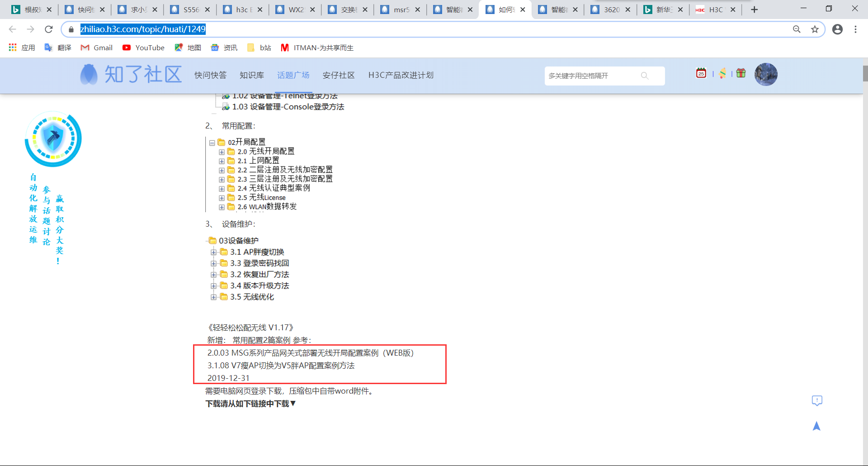Expand the 3.1 AP胖瘦切换 folder
This screenshot has width=868, height=466.
[x=213, y=252]
